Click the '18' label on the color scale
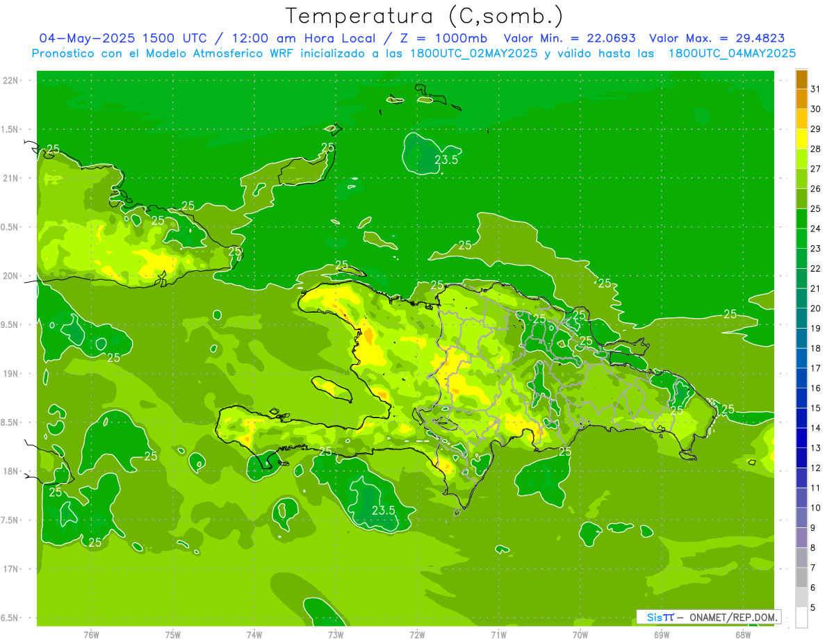Image resolution: width=834 pixels, height=644 pixels. click(816, 348)
